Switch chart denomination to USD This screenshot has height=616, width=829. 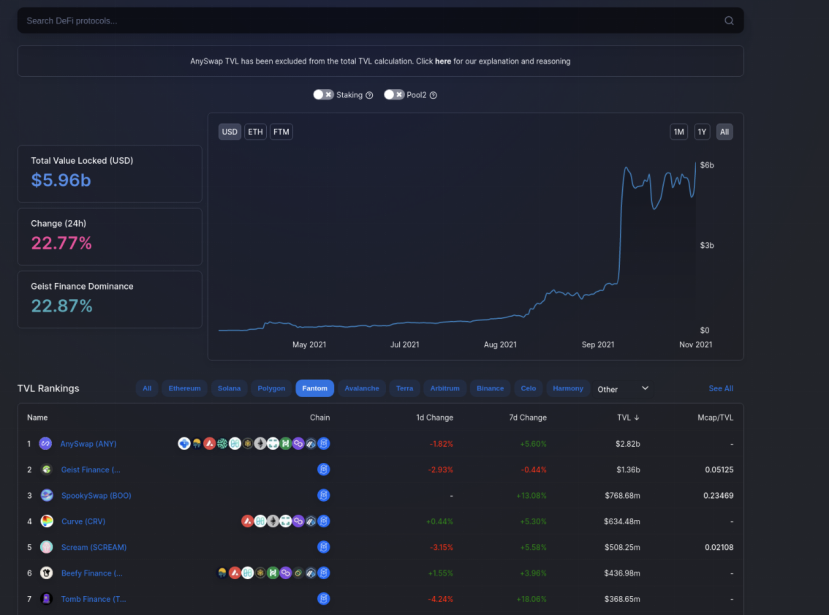[229, 132]
